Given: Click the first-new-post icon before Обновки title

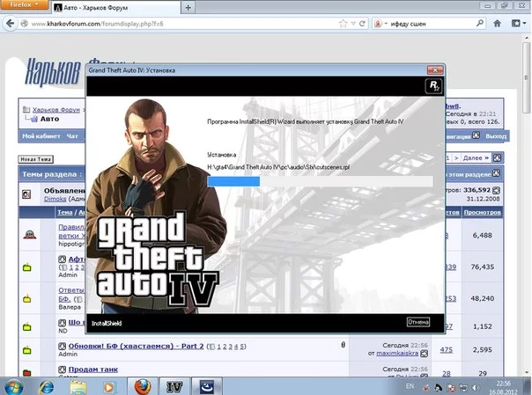Looking at the screenshot, I should (x=62, y=346).
